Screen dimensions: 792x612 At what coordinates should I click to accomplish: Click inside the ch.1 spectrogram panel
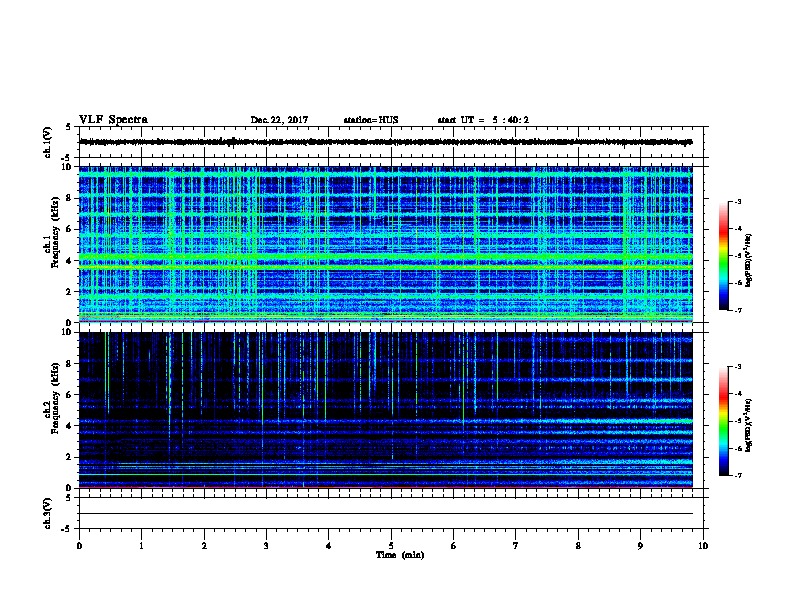coord(386,244)
